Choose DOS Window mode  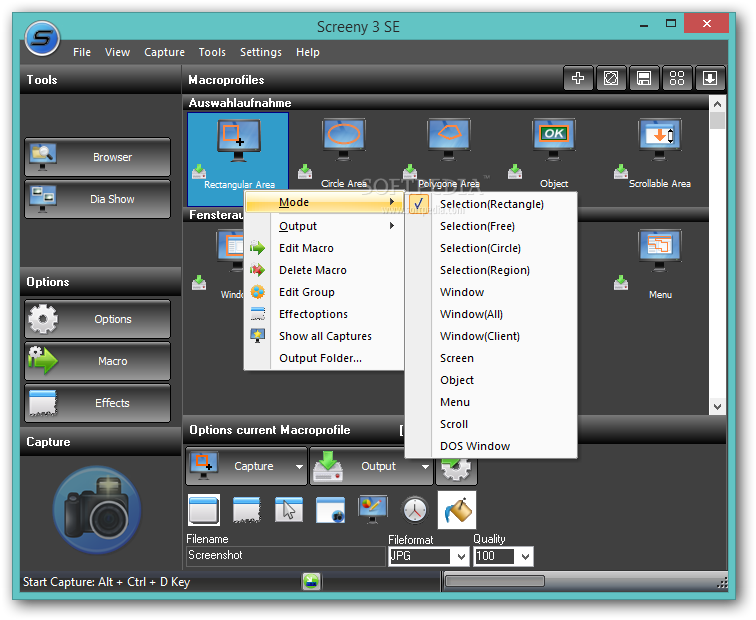pyautogui.click(x=491, y=446)
